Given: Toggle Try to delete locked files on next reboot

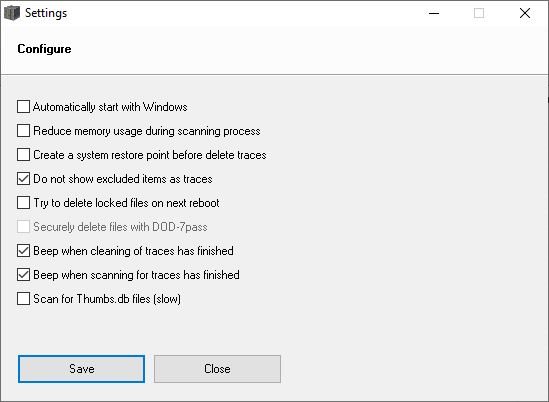Looking at the screenshot, I should (23, 202).
